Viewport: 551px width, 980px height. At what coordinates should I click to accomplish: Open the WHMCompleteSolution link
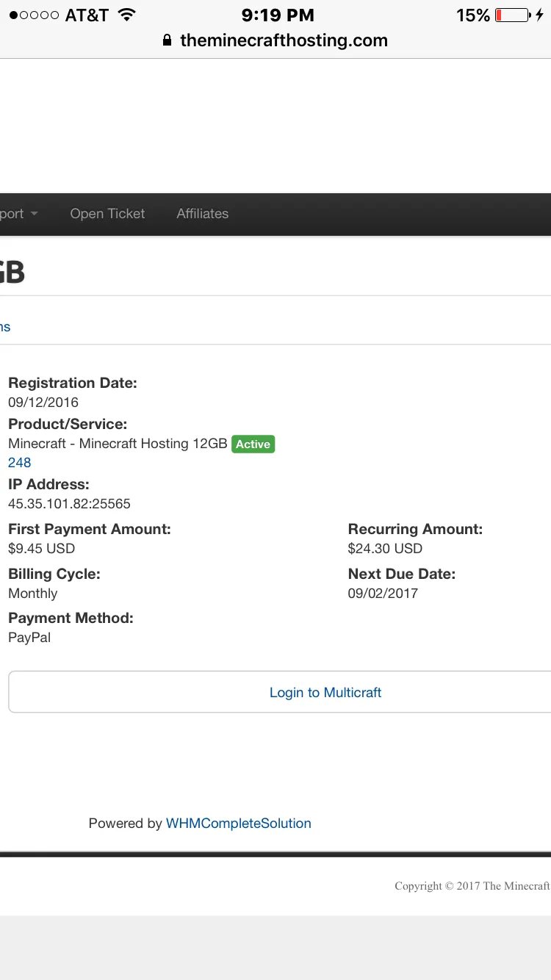239,824
